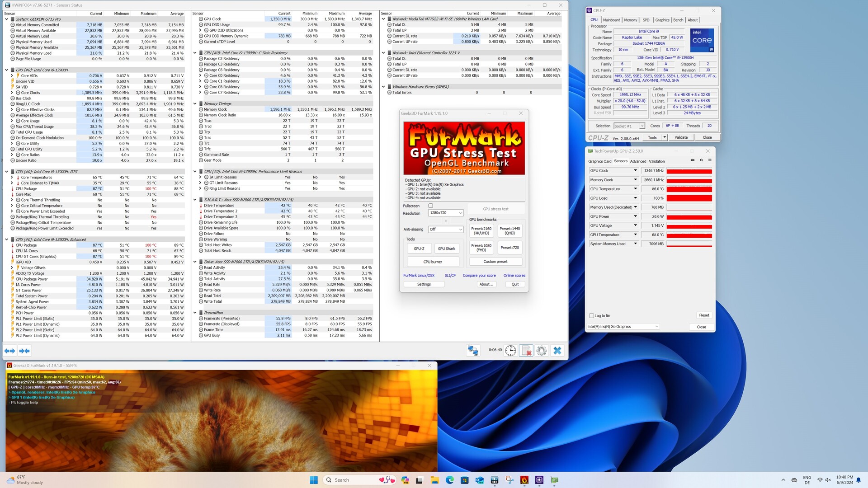Viewport: 868px width, 488px height.
Task: Click the HWiNFO collapse columns arrows icon
Action: tap(24, 351)
